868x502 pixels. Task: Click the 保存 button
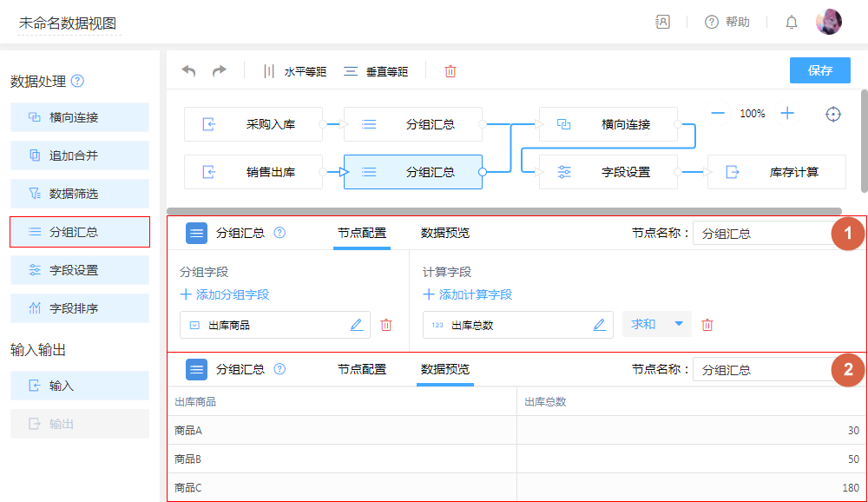[819, 70]
